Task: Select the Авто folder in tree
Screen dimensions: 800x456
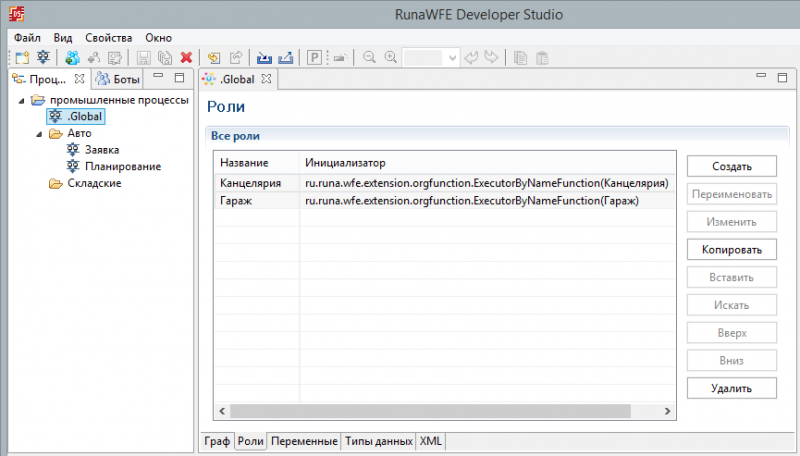Action: pyautogui.click(x=70, y=133)
